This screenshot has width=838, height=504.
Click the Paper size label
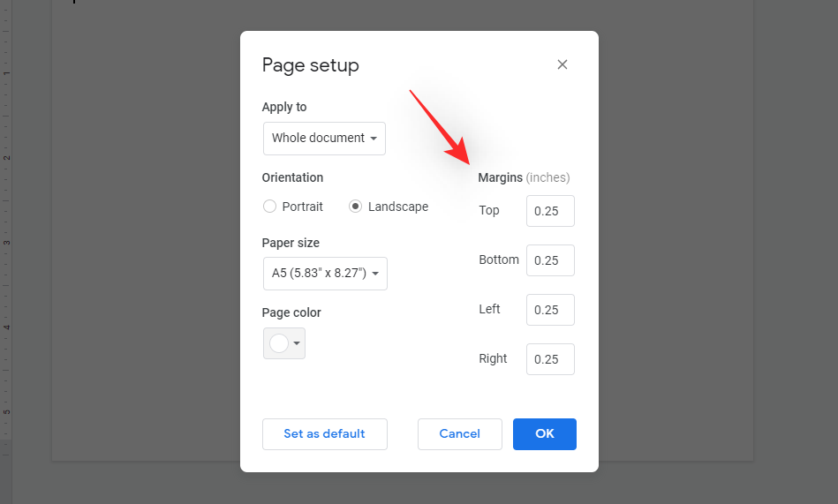(291, 243)
